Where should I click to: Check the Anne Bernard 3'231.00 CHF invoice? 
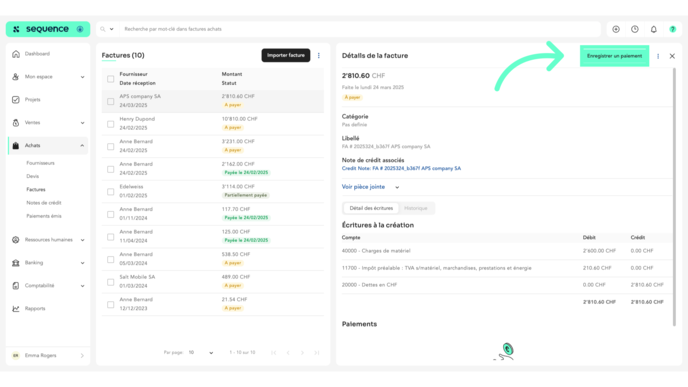tap(111, 147)
